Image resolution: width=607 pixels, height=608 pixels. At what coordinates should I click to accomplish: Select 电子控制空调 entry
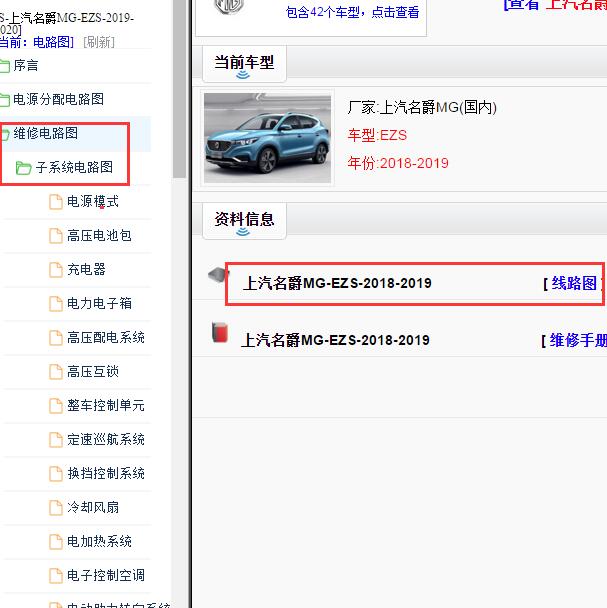[x=106, y=575]
